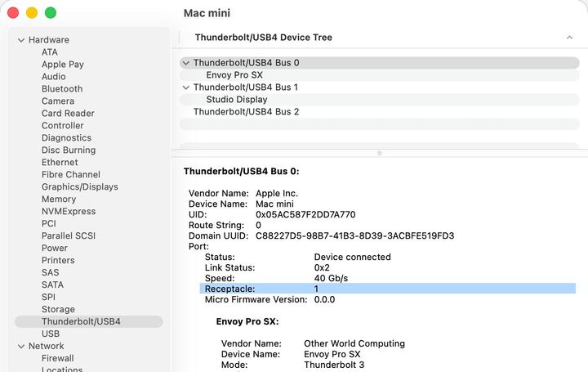Open Graphics/Displays in the sidebar
Screen dimensions: 588x372
coord(80,187)
